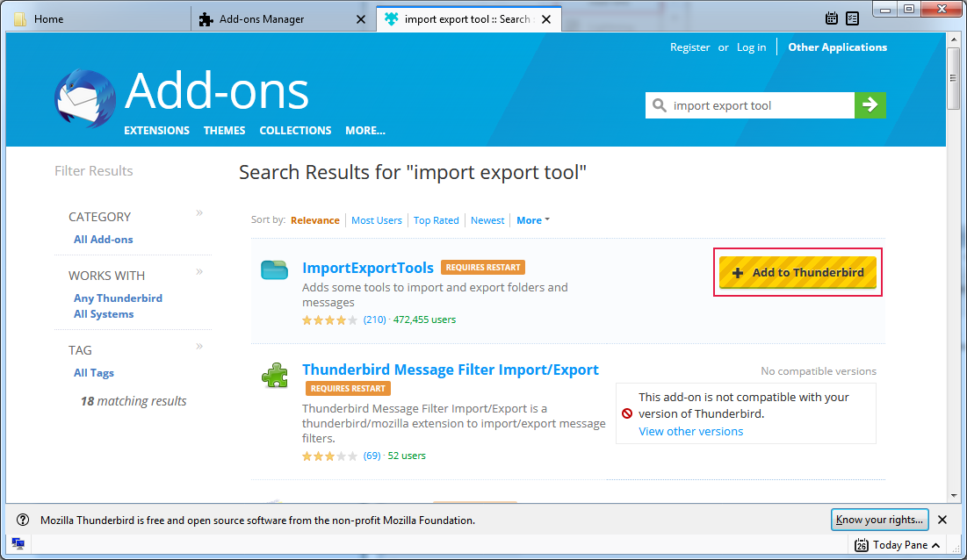
Task: Click the Log in link
Action: pos(751,47)
